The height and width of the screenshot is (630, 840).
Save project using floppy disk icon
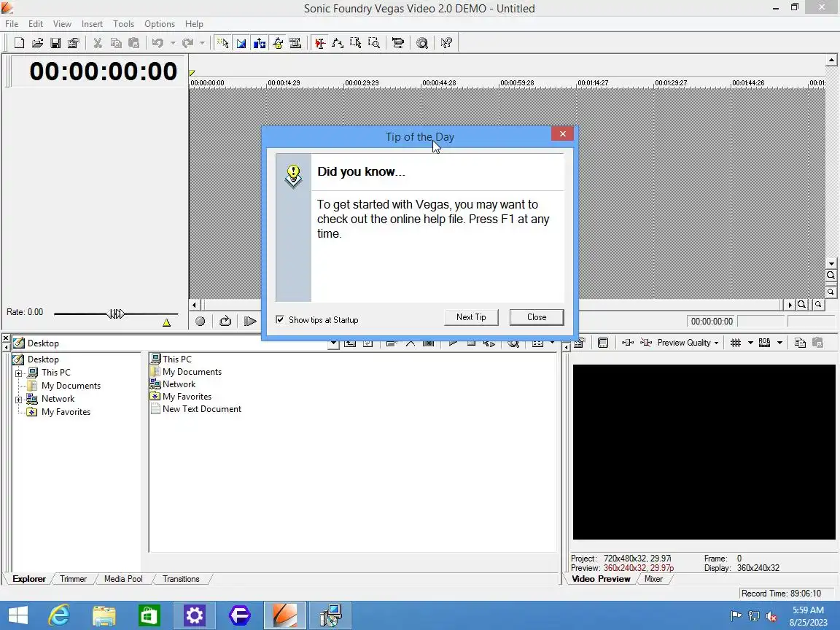[x=55, y=43]
